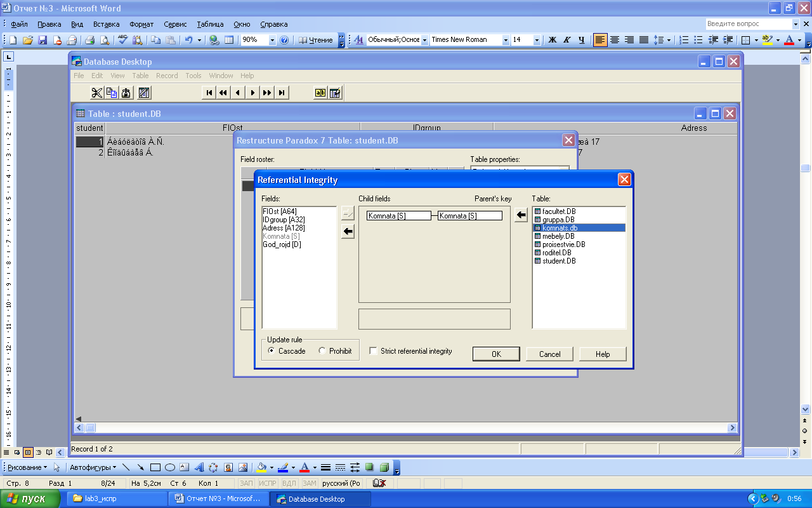Select FIOst [A64] in the Fields list

point(280,211)
